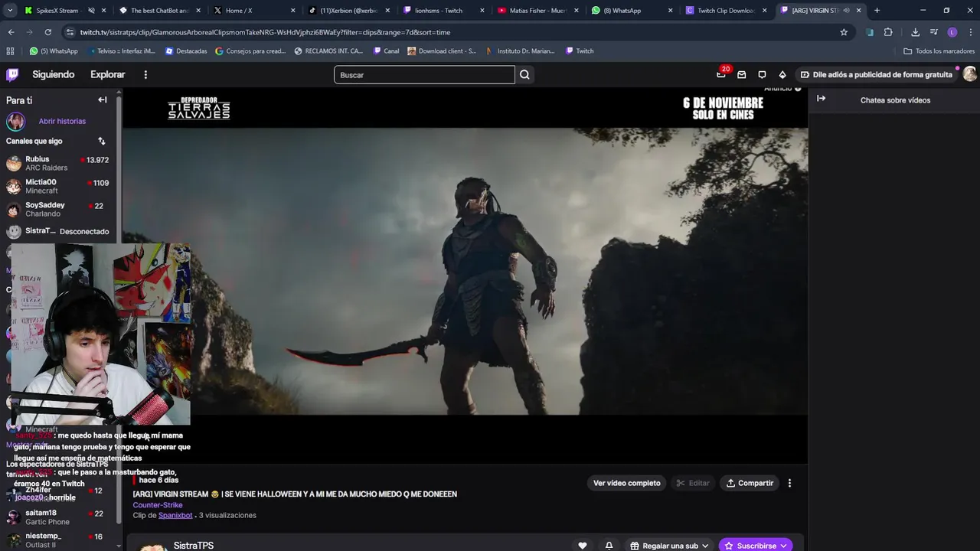Click Explorar in Twitch navigation
The width and height of the screenshot is (980, 551).
108,74
